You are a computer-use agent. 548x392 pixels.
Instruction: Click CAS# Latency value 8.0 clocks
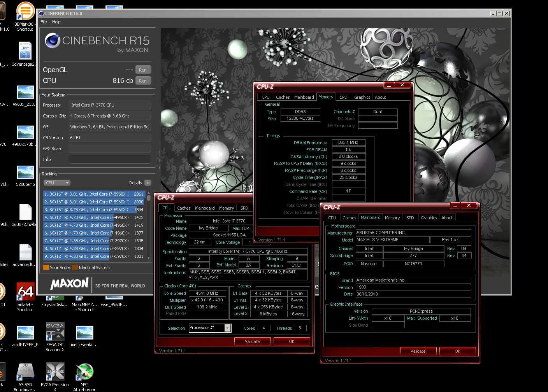[348, 157]
